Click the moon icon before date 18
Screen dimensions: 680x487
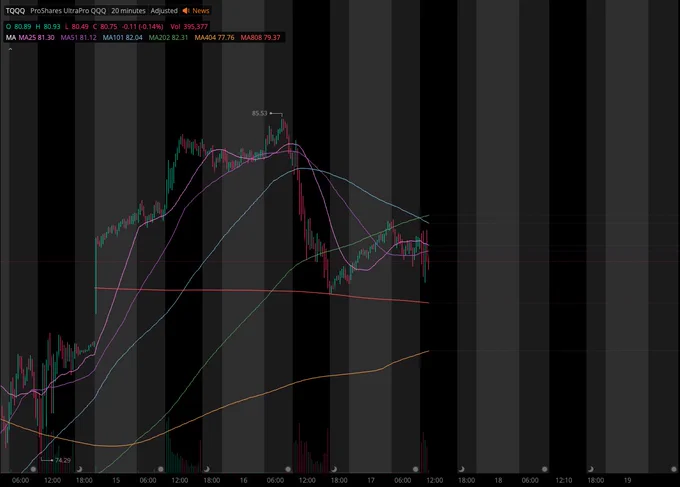[x=461, y=469]
